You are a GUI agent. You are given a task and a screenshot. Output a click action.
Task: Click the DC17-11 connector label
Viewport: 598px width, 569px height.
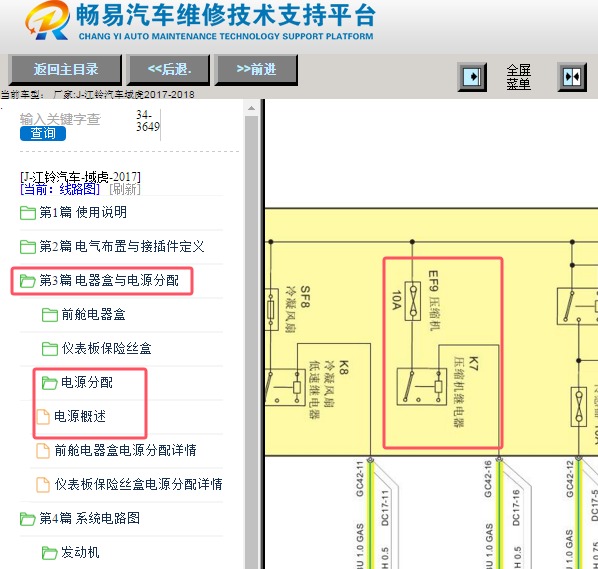(x=385, y=507)
